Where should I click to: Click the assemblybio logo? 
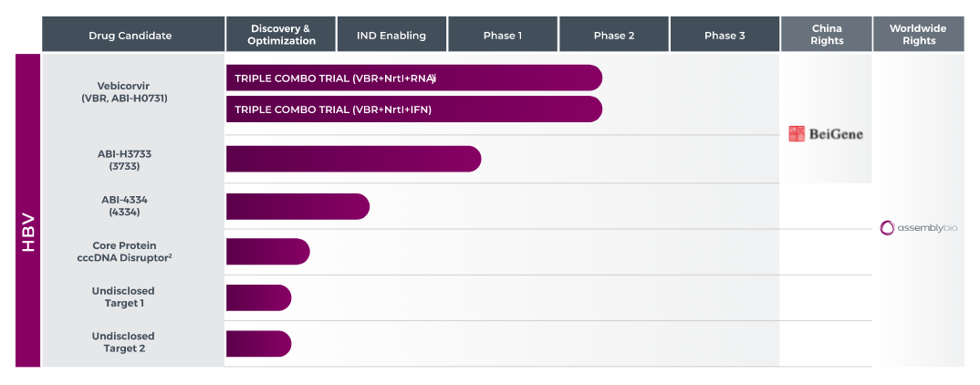[918, 228]
